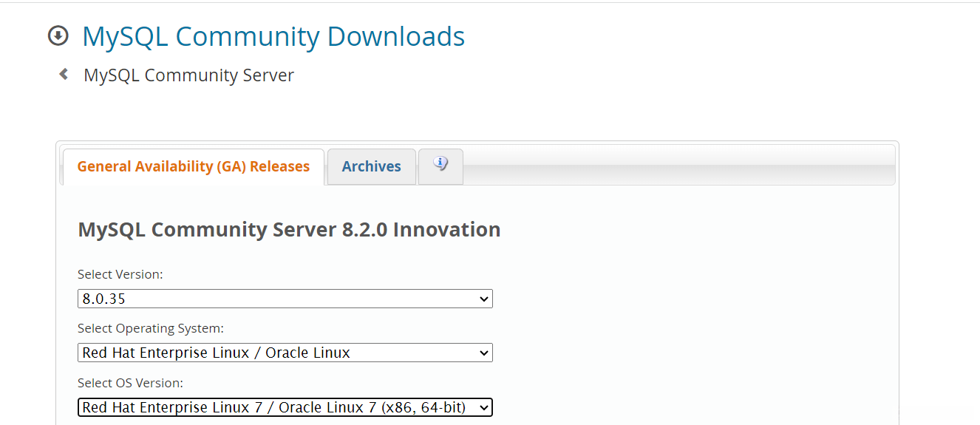Click the back chevron before MySQL Community Server
The height and width of the screenshot is (425, 980).
[64, 74]
